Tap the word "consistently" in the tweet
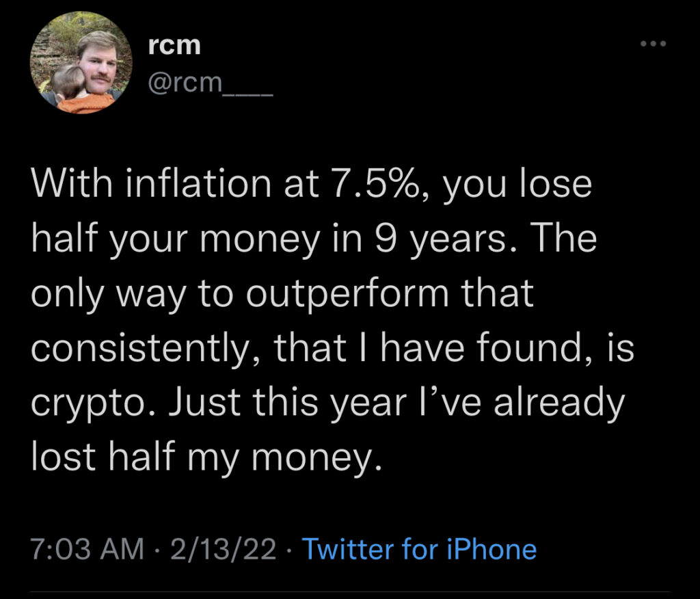The height and width of the screenshot is (599, 700). point(139,349)
